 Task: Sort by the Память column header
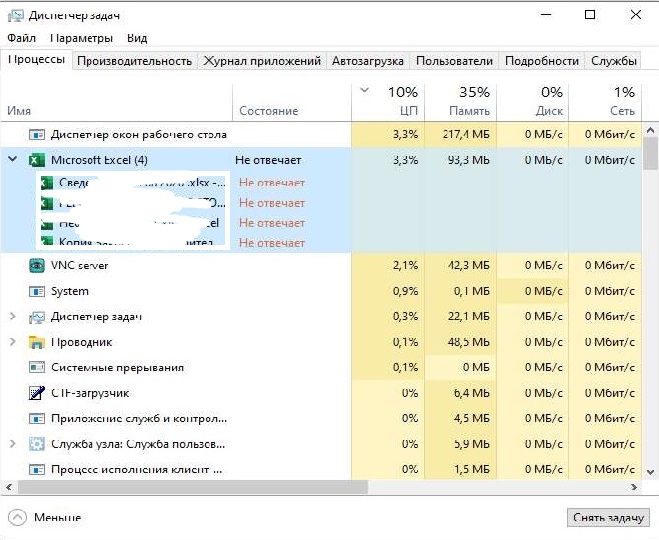point(461,103)
